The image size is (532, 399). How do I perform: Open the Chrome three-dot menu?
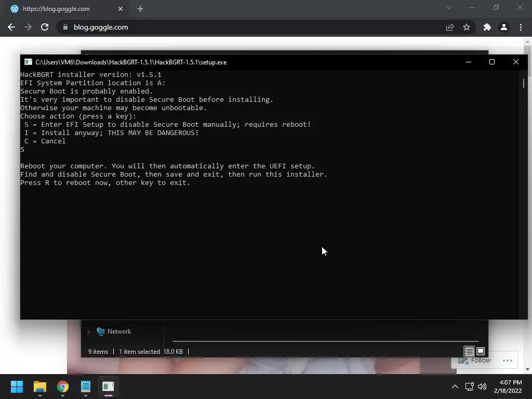pos(521,27)
